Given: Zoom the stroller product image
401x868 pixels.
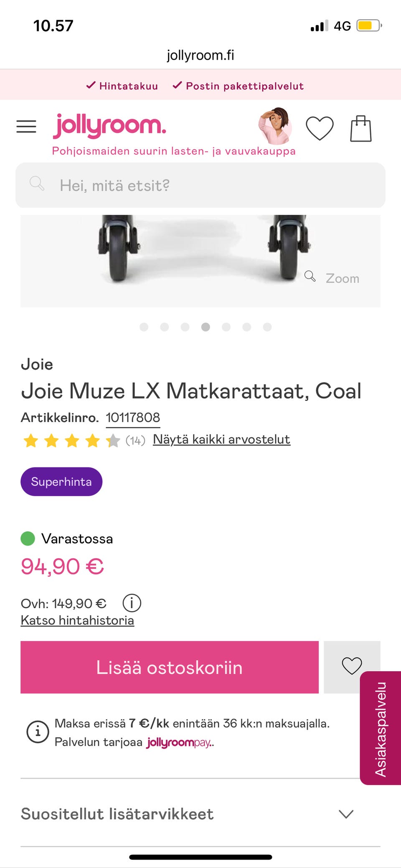Looking at the screenshot, I should point(333,278).
